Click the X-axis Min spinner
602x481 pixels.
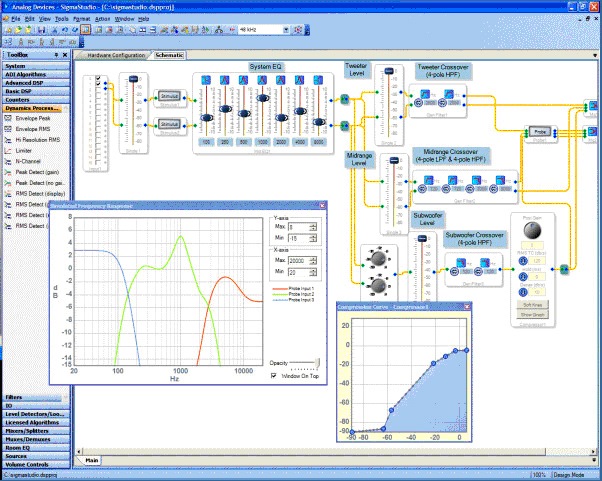pos(313,272)
